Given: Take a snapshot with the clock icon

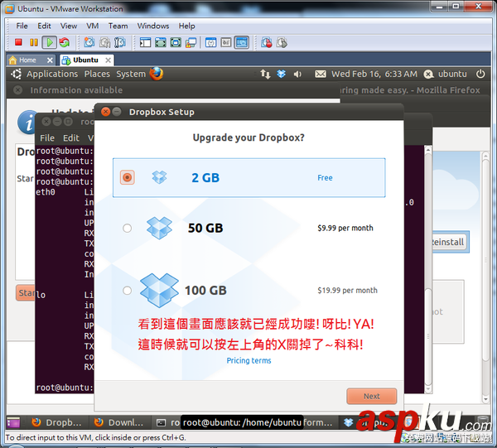Looking at the screenshot, I should tap(89, 42).
